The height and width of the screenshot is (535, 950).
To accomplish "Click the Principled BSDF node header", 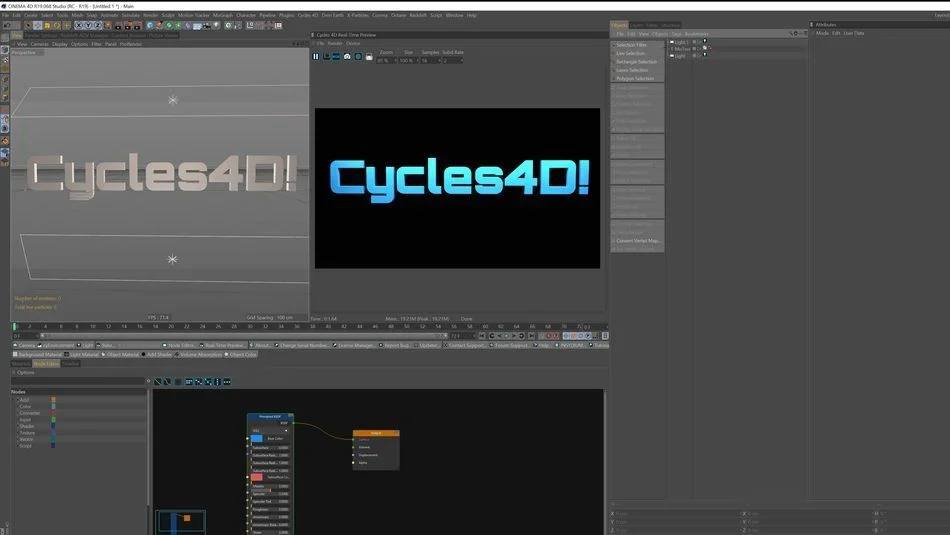I will 270,417.
